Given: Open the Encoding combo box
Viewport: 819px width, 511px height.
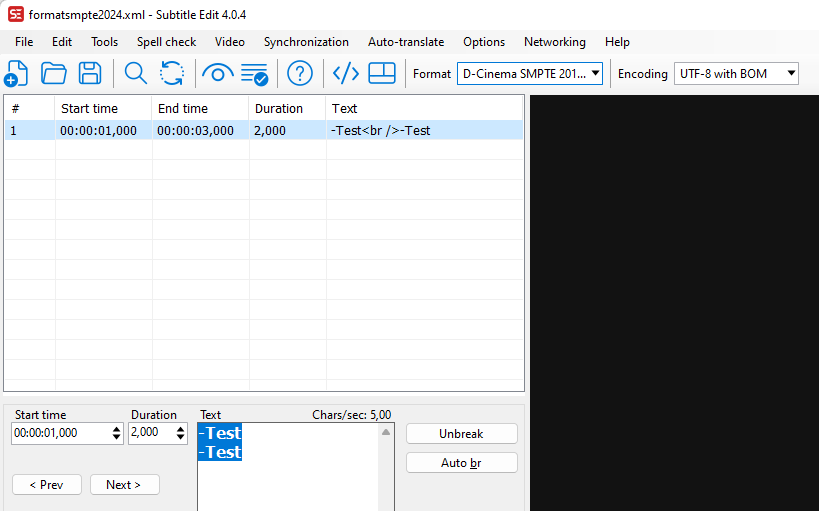Looking at the screenshot, I should (791, 73).
